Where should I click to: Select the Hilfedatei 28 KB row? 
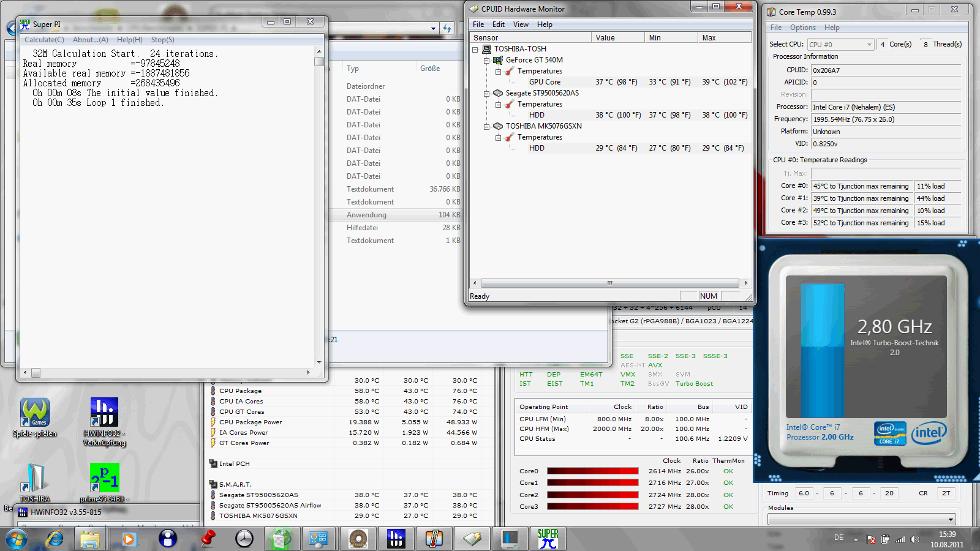[x=396, y=228]
